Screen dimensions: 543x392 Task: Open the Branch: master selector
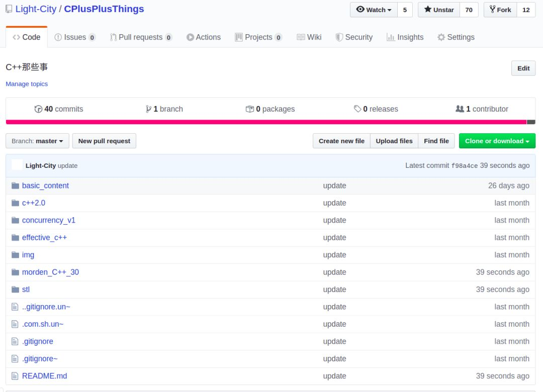pyautogui.click(x=37, y=141)
